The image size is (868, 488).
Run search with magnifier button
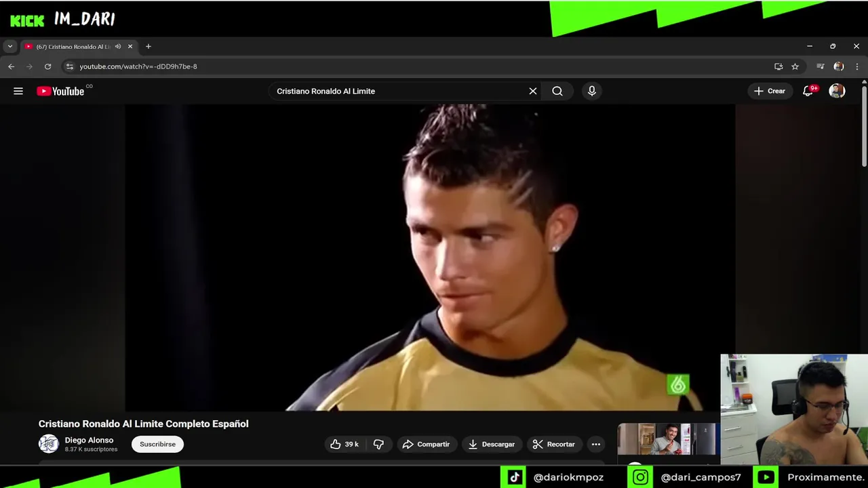point(557,91)
